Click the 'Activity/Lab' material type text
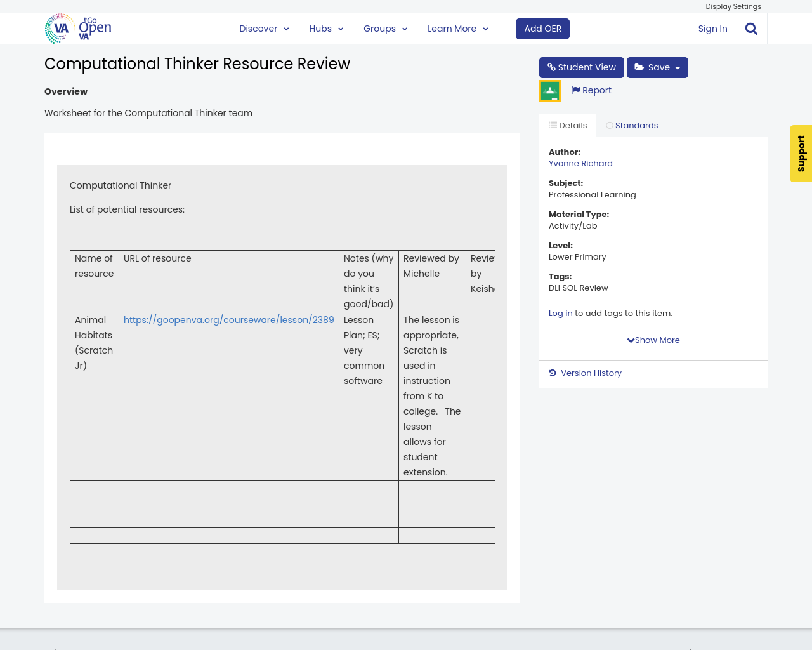Image resolution: width=812 pixels, height=650 pixels. [573, 226]
